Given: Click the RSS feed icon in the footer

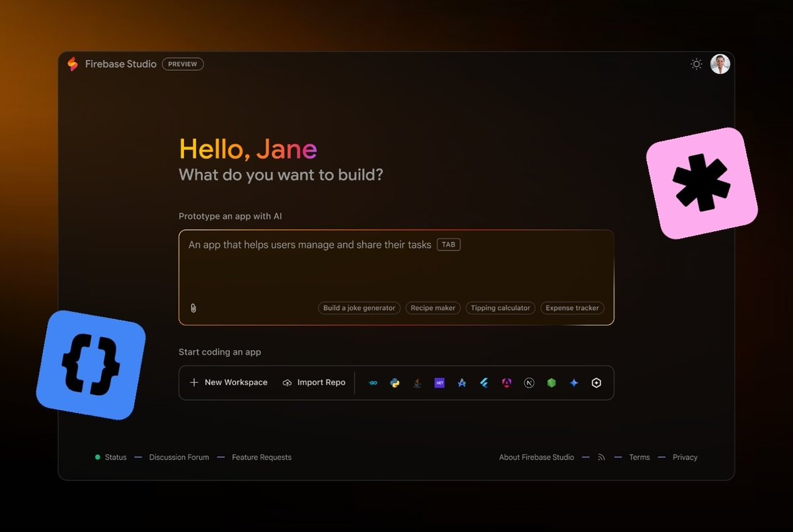Looking at the screenshot, I should pos(601,457).
